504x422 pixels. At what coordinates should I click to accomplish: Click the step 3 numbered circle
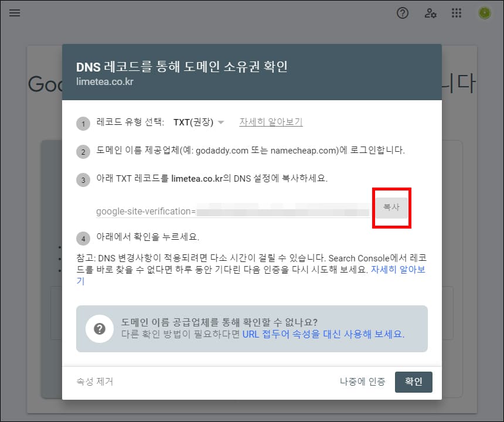point(83,179)
